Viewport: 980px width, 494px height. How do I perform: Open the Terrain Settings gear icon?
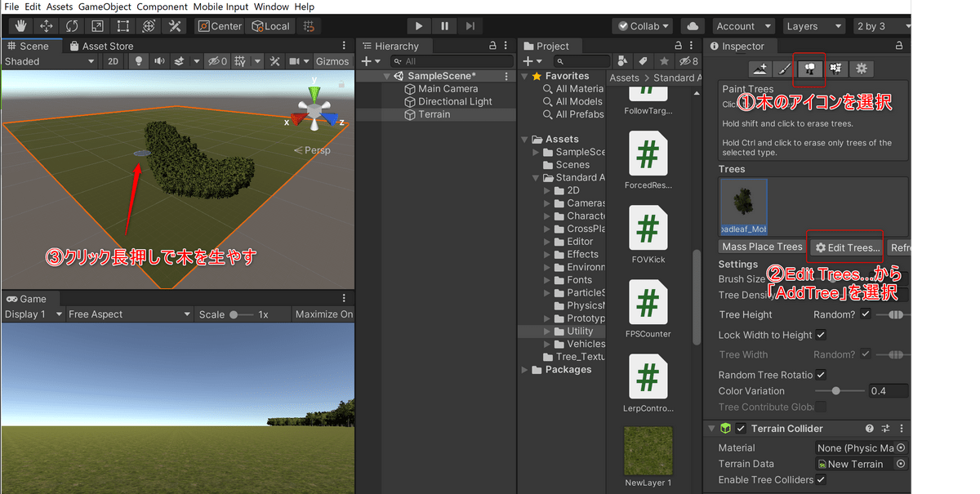(x=861, y=69)
